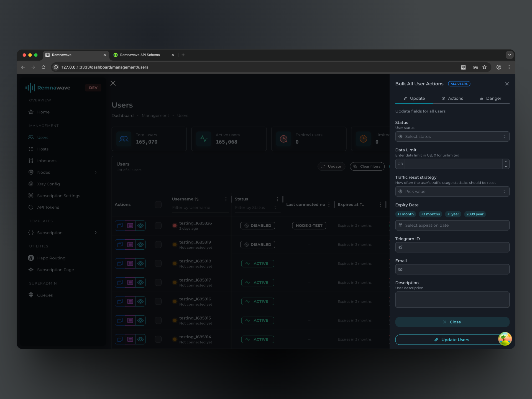Screen dimensions: 532x399
Task: Check the row for testing_1685815
Action: pyautogui.click(x=158, y=320)
